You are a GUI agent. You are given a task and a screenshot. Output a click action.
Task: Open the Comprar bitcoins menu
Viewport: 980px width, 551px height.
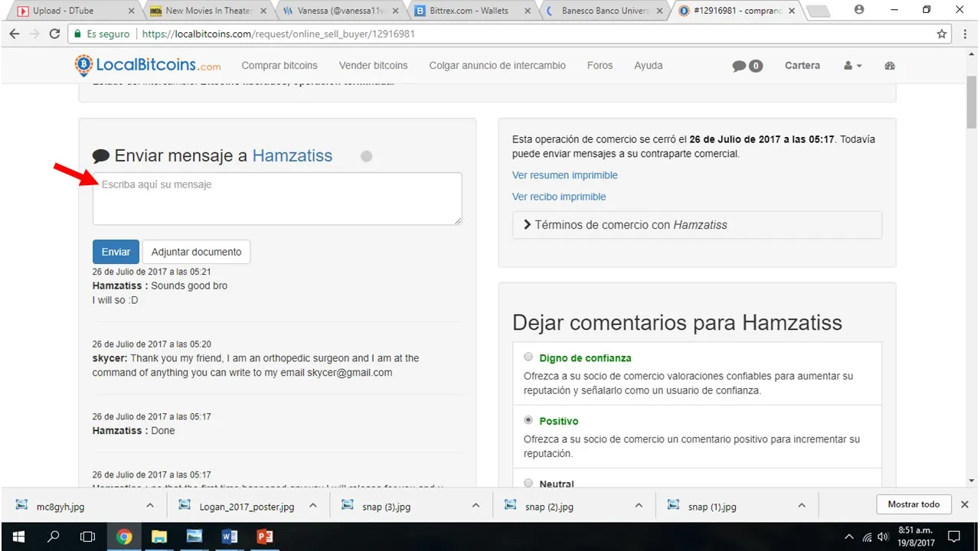coord(279,66)
